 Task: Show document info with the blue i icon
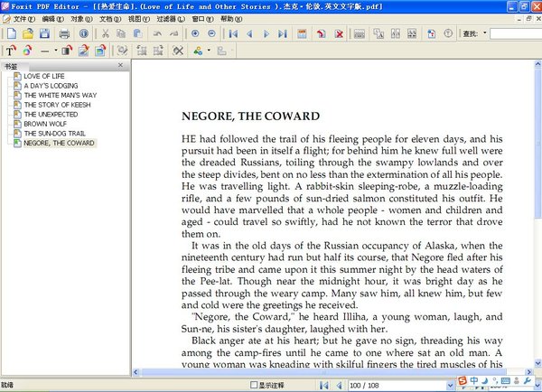[84, 33]
